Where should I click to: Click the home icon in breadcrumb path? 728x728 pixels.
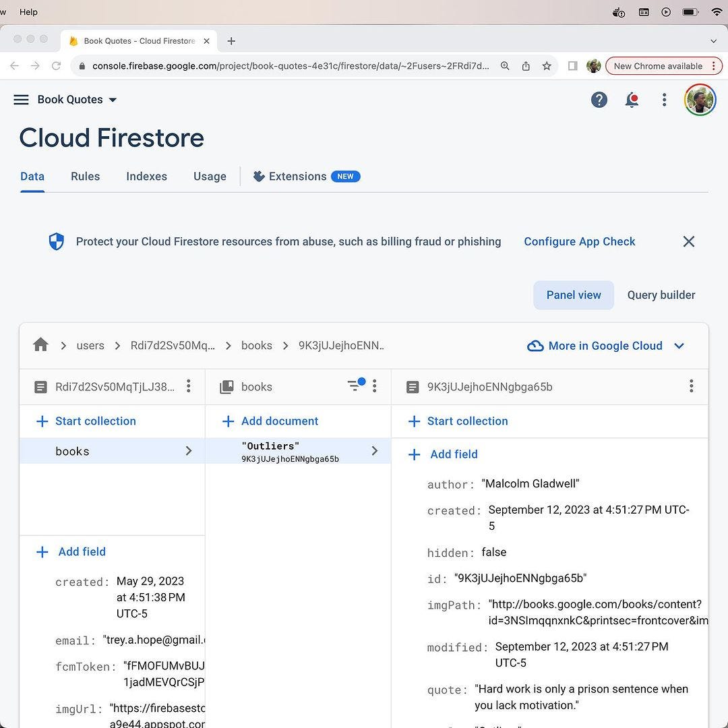[x=40, y=345]
